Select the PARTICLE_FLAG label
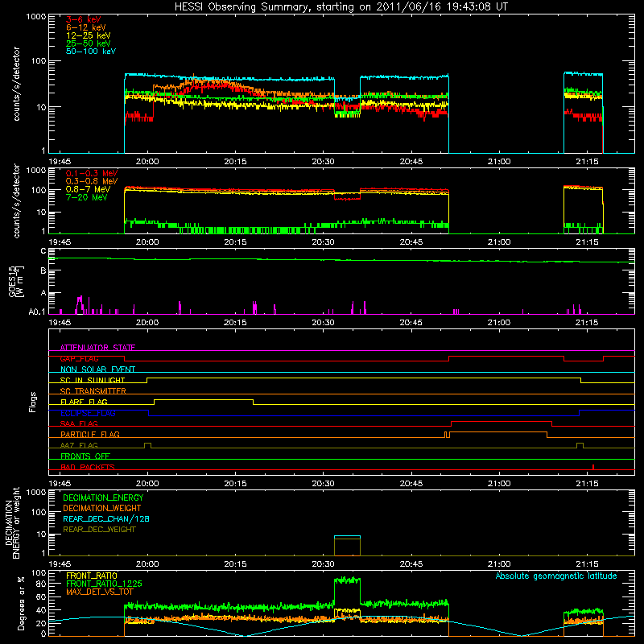The height and width of the screenshot is (644, 644). coord(90,434)
